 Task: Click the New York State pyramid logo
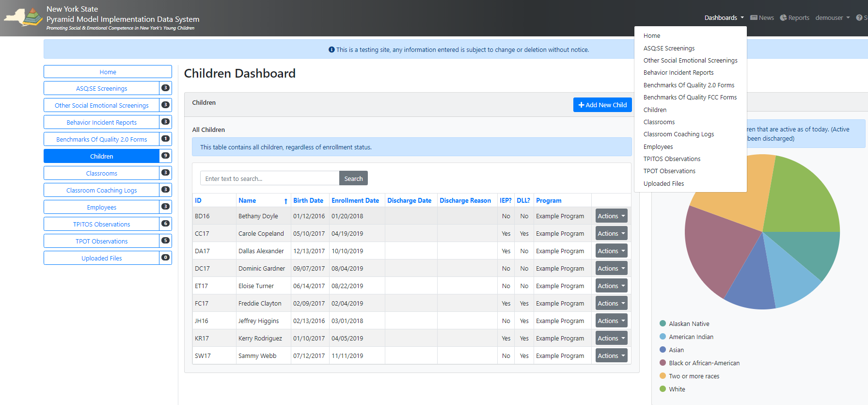click(x=23, y=18)
